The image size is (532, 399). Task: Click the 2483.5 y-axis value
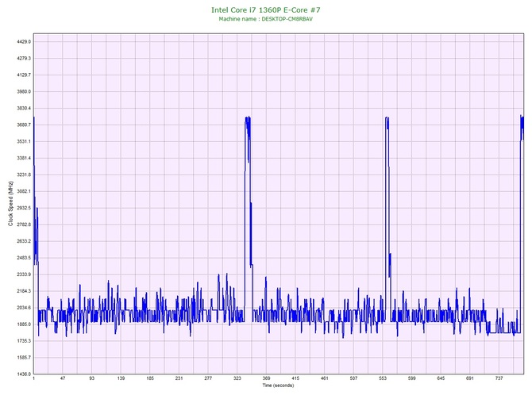click(24, 258)
